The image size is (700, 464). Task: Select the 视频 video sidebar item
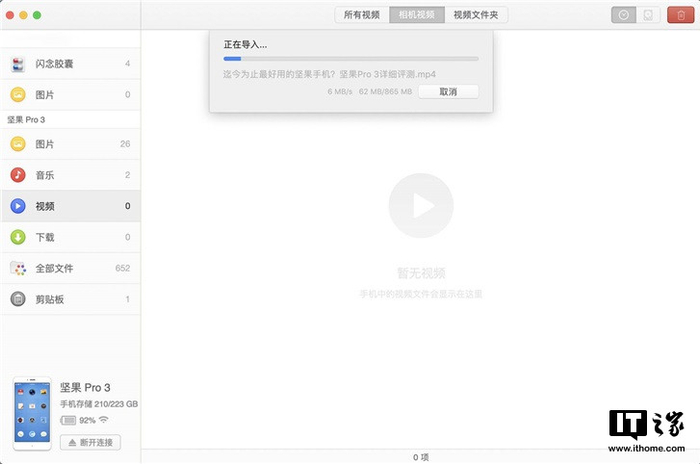[x=45, y=206]
